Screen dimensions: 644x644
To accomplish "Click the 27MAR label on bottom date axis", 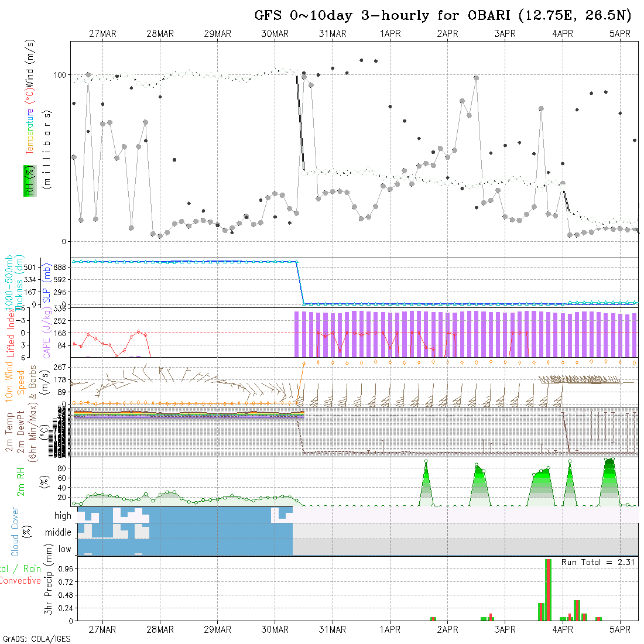I will coord(102,629).
